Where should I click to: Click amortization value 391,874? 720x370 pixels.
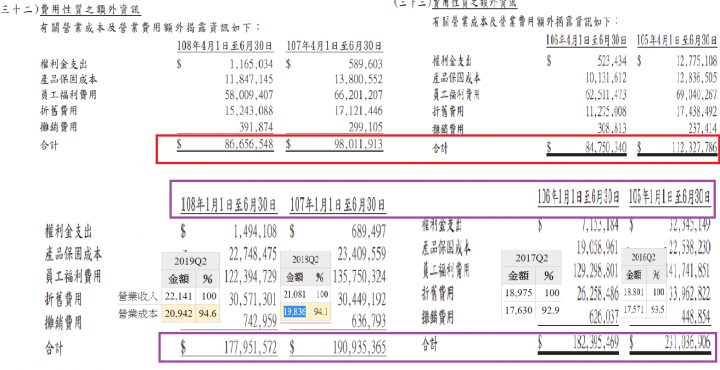tap(256, 127)
